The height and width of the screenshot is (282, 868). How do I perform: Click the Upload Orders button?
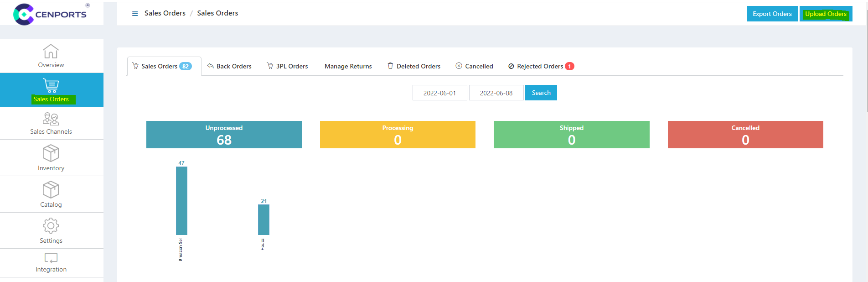click(x=825, y=14)
